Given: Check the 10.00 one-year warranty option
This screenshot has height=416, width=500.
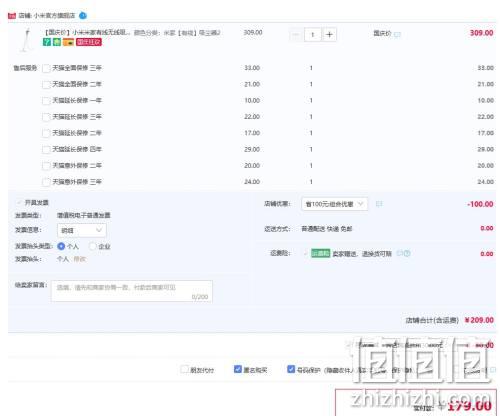Looking at the screenshot, I should coord(46,101).
